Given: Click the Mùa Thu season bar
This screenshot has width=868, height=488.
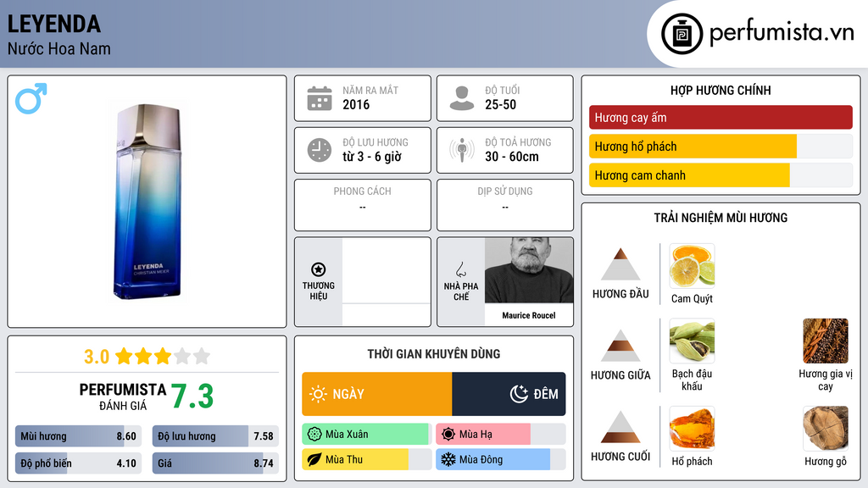Looking at the screenshot, I should click(x=367, y=460).
